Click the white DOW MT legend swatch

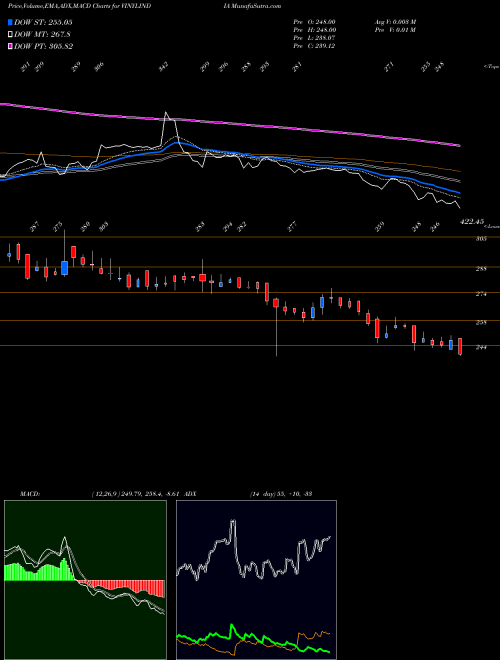[10, 34]
